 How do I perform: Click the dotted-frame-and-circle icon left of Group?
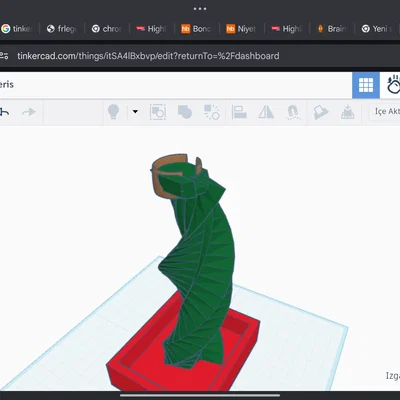pos(158,112)
